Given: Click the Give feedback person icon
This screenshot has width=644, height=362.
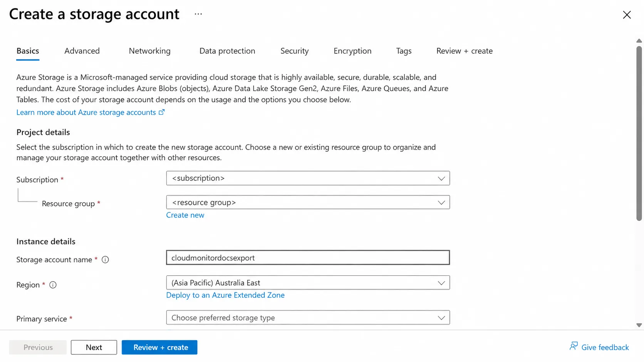Looking at the screenshot, I should click(x=574, y=346).
